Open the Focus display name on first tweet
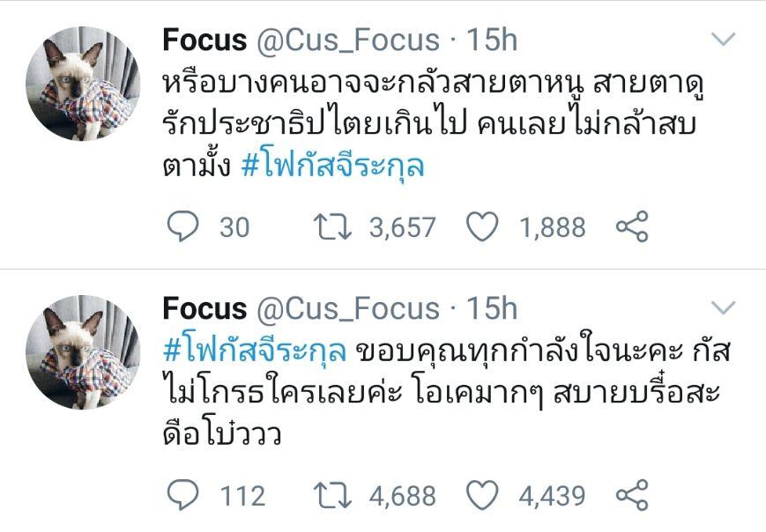 205,40
